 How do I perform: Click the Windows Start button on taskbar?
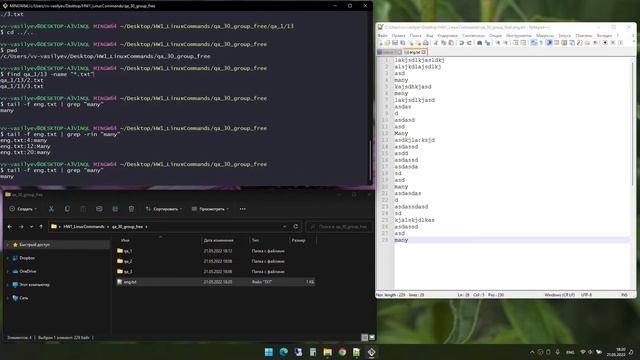269,352
